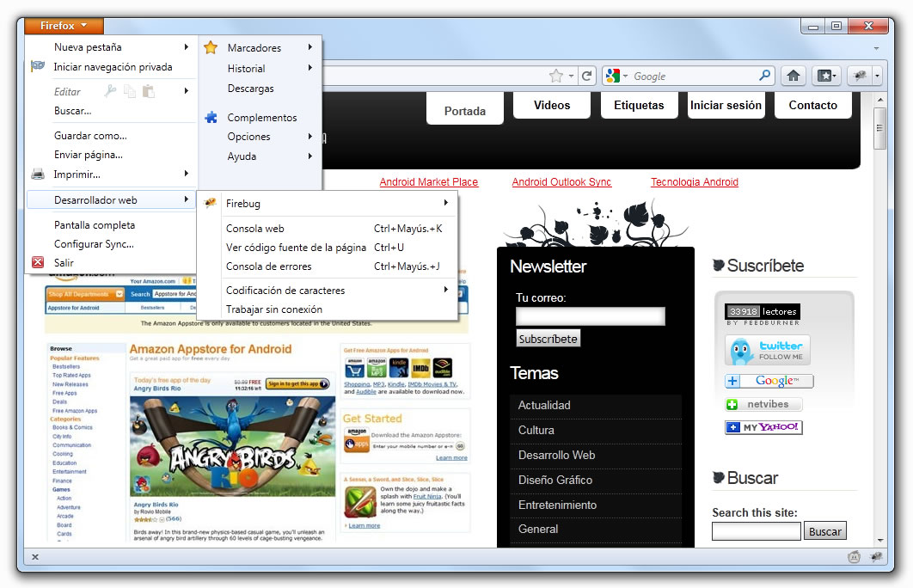Follow the Android Outlook Sync link
913x588 pixels.
(x=561, y=181)
